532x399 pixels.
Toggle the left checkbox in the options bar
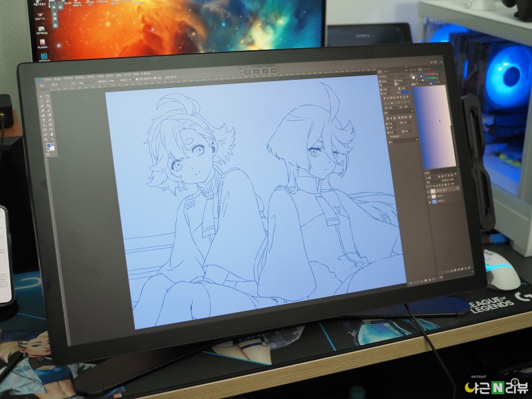[137, 79]
